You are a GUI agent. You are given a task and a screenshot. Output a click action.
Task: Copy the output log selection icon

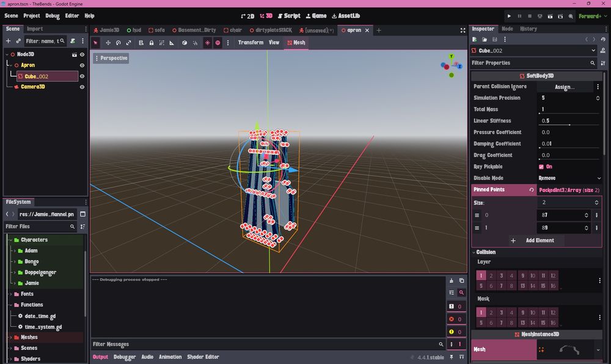(461, 281)
